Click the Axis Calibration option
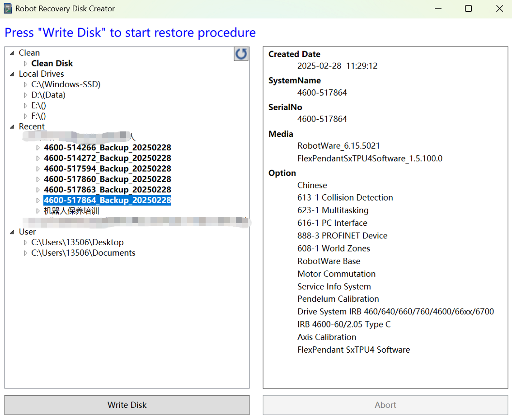The image size is (512, 420). [327, 337]
